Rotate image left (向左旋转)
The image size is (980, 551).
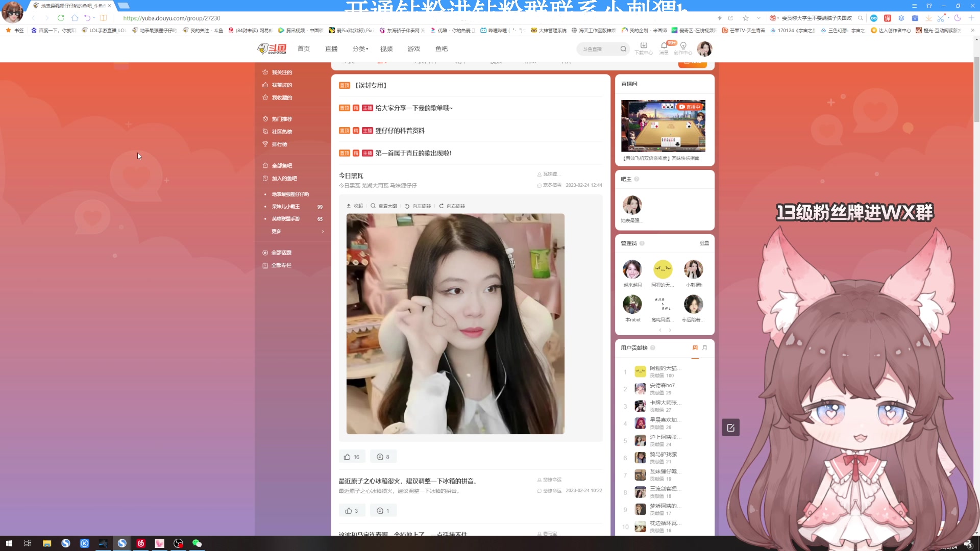418,206
